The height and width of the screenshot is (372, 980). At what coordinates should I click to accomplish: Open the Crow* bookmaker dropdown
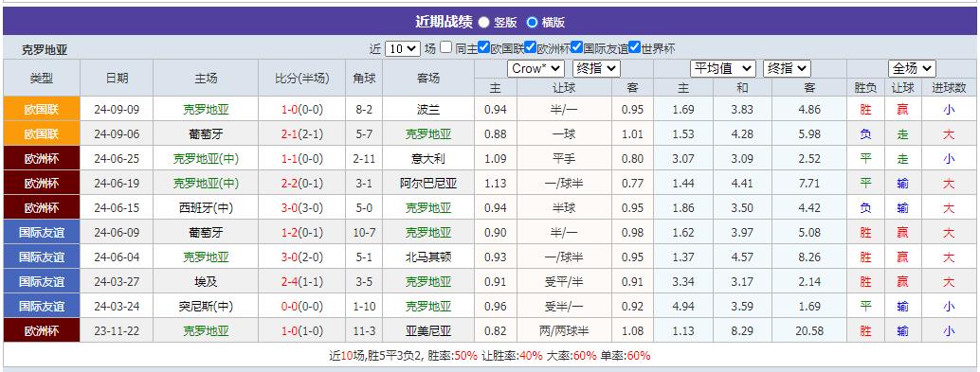click(x=535, y=69)
